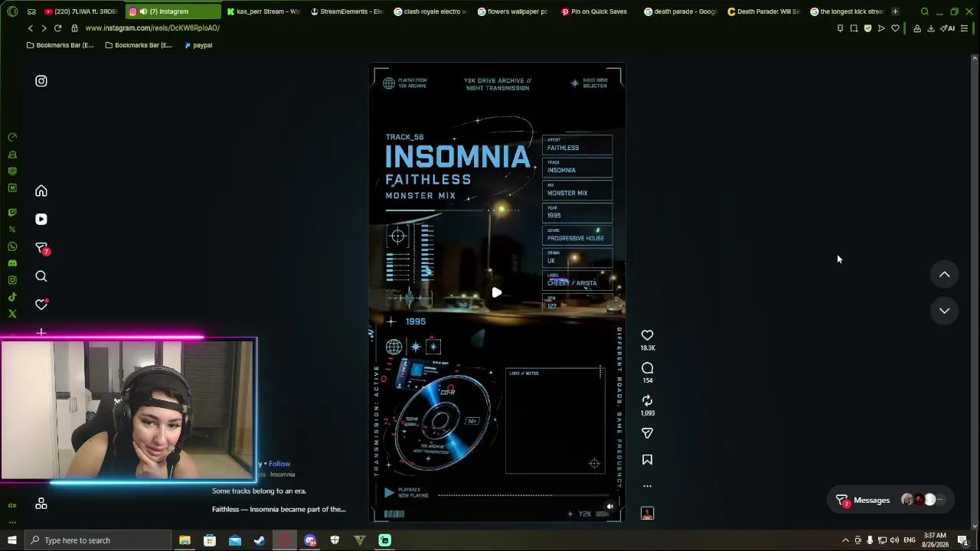Viewport: 980px width, 551px height.
Task: Repost the reel using the arrows icon
Action: 647,400
